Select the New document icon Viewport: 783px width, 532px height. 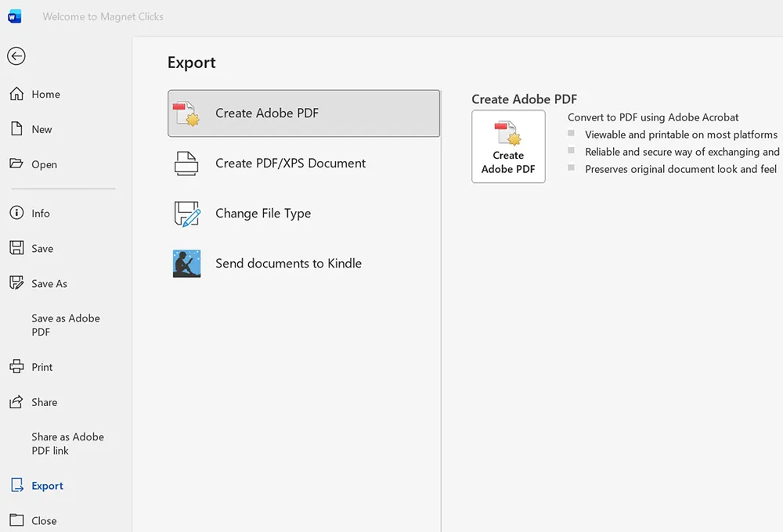tap(17, 129)
